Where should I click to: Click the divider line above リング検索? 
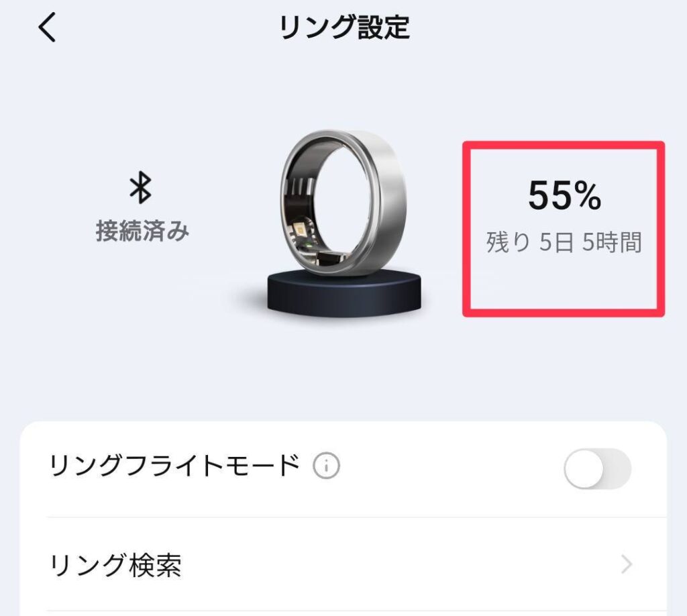coord(356,517)
